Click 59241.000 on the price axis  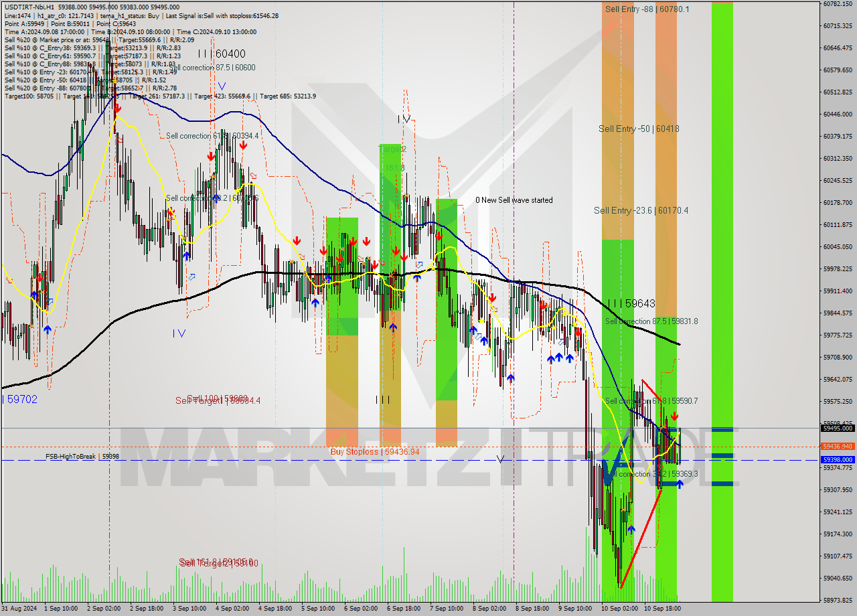(x=837, y=512)
